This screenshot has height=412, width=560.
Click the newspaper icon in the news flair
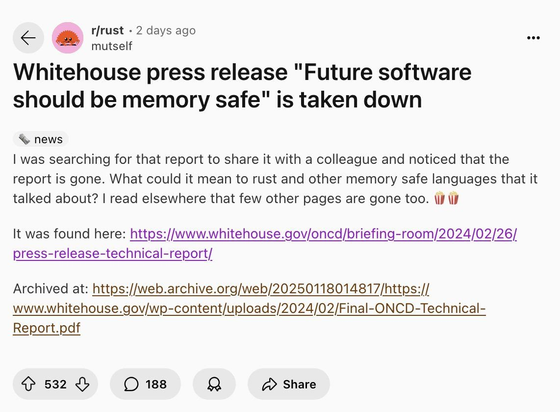click(24, 139)
